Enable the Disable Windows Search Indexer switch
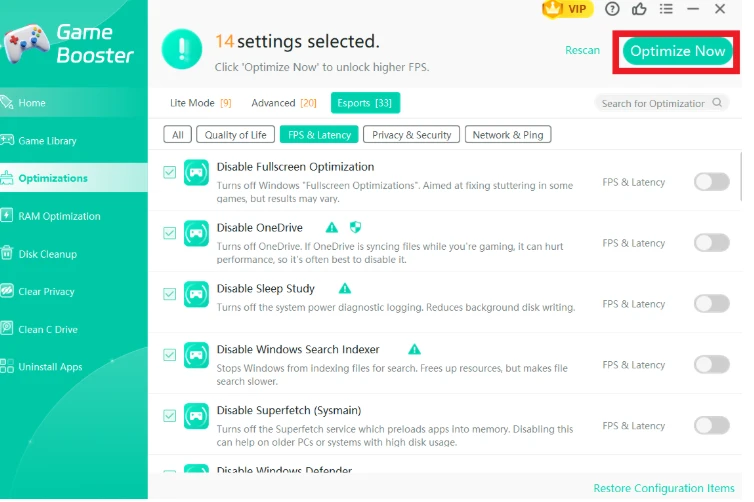This screenshot has width=754, height=502. tap(712, 364)
